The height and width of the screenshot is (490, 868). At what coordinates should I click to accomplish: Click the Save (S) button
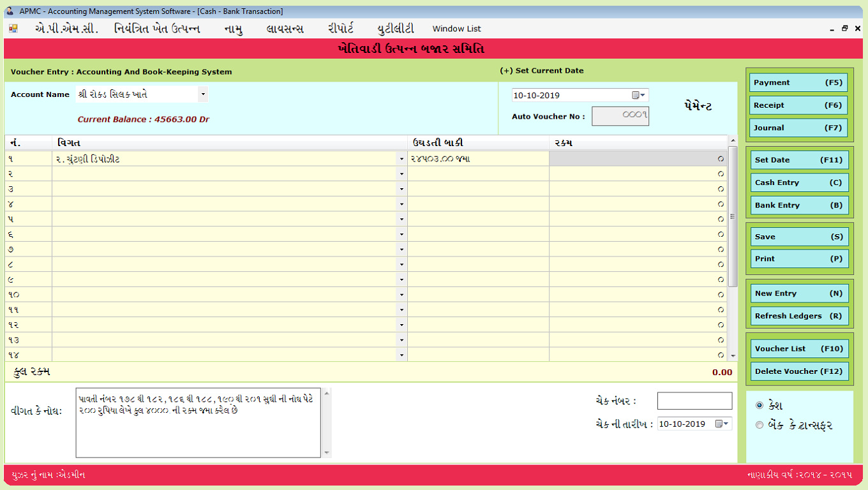click(799, 236)
